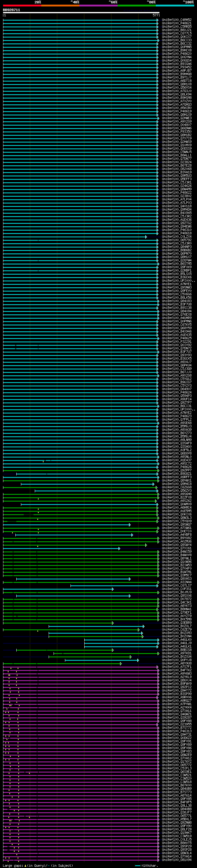Click the green ~80% legend segment
This screenshot has height=868, width=197.
click(137, 6)
